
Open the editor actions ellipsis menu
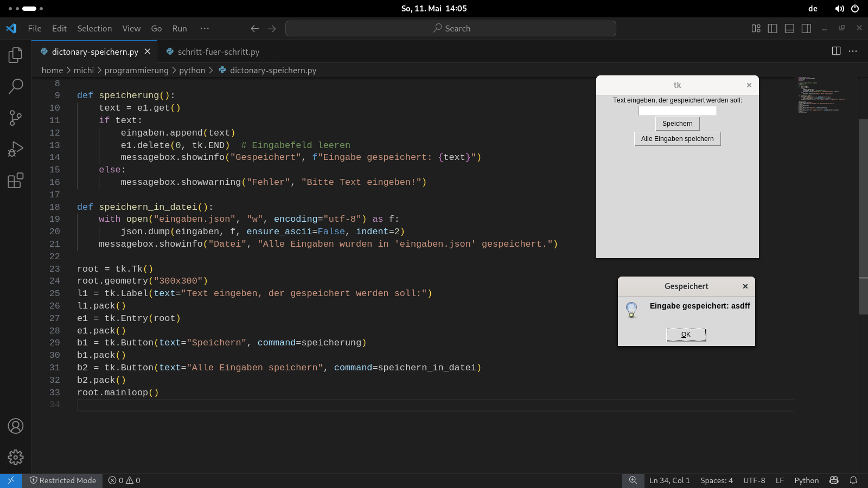pos(853,51)
